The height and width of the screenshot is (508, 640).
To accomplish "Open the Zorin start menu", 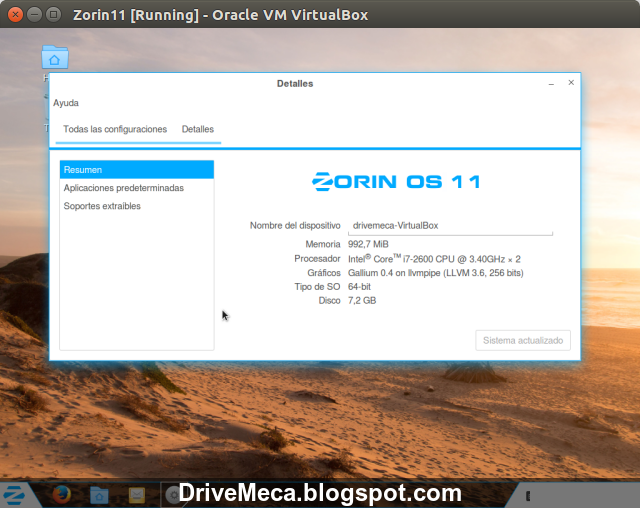I will pyautogui.click(x=13, y=495).
